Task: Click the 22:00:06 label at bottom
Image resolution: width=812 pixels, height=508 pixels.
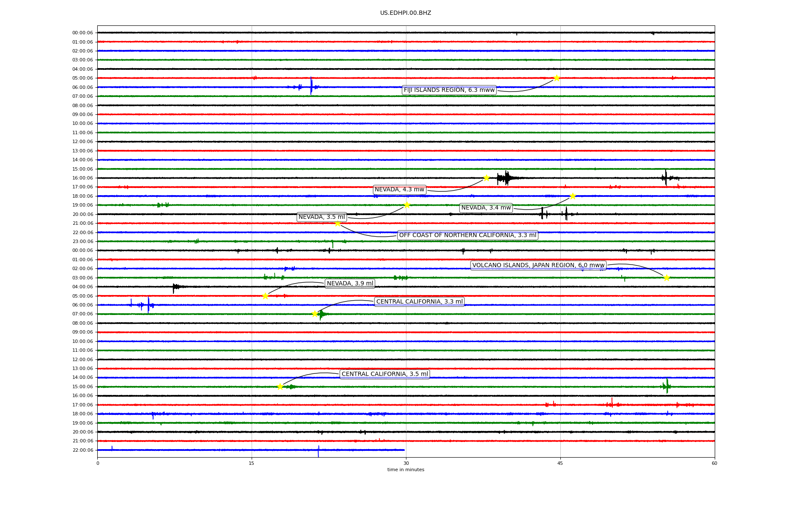Action: click(82, 450)
